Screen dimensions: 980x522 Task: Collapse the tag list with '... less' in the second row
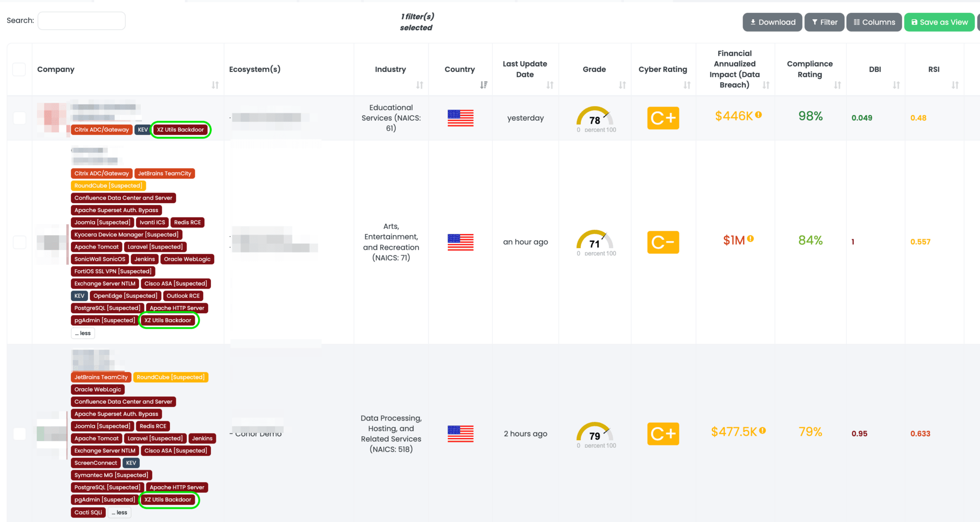pos(83,333)
